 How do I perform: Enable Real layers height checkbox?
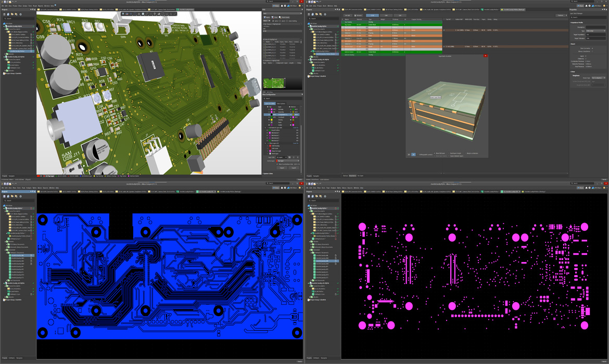click(449, 153)
